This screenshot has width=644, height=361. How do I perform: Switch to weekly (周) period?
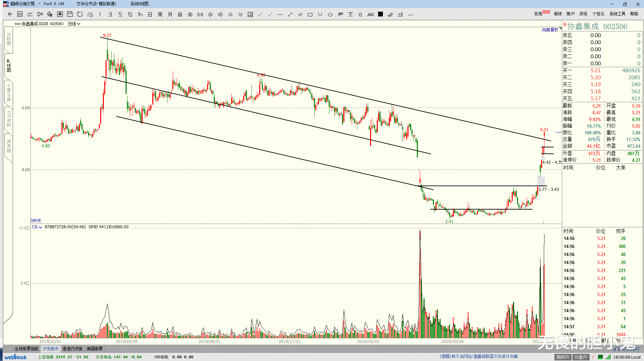click(x=160, y=14)
